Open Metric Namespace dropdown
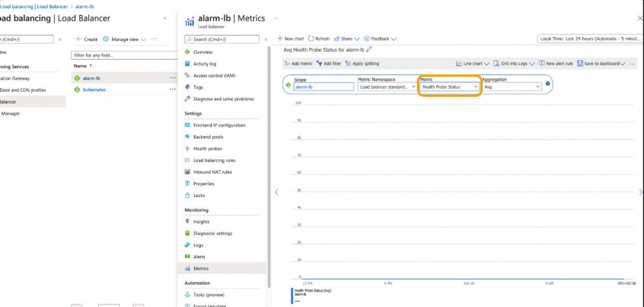Viewport: 644px width, 307px height. (387, 87)
